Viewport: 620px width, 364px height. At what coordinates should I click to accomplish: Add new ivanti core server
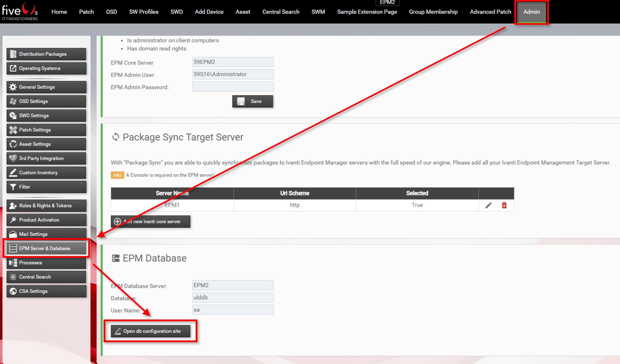(150, 222)
